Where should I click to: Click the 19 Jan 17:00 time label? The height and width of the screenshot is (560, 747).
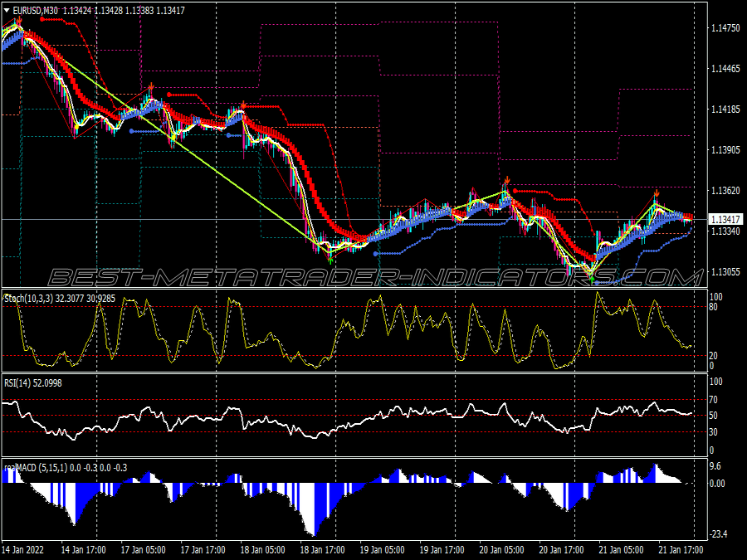[x=442, y=550]
